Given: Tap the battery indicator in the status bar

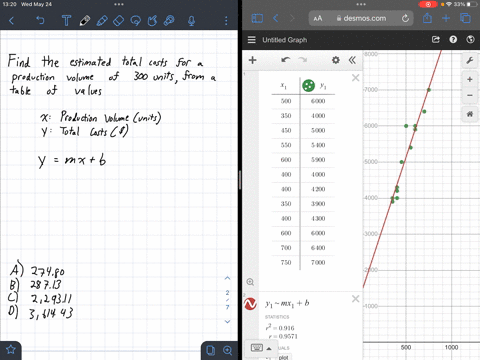Looking at the screenshot, I should [x=471, y=4].
